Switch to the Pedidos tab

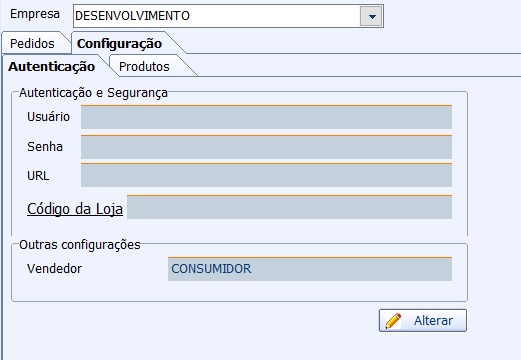pyautogui.click(x=32, y=44)
